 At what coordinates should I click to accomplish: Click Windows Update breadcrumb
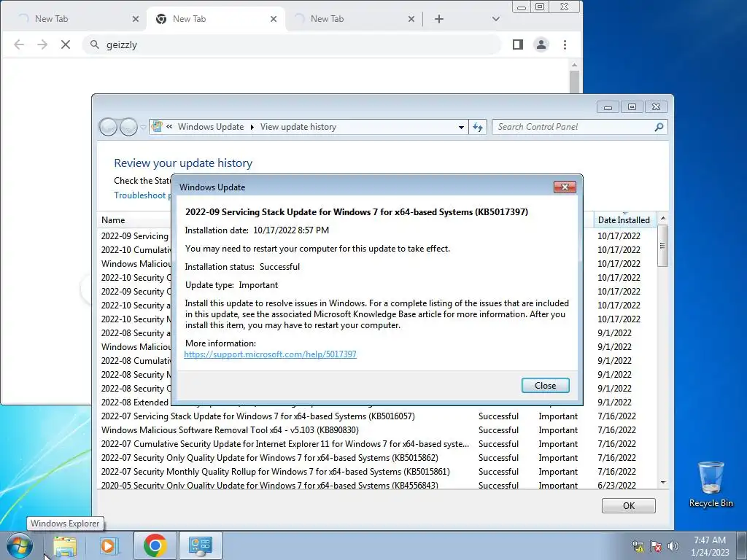(x=211, y=127)
